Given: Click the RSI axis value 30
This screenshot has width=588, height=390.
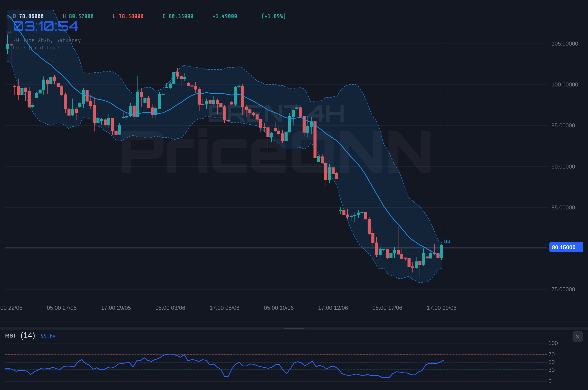Looking at the screenshot, I should pos(551,370).
